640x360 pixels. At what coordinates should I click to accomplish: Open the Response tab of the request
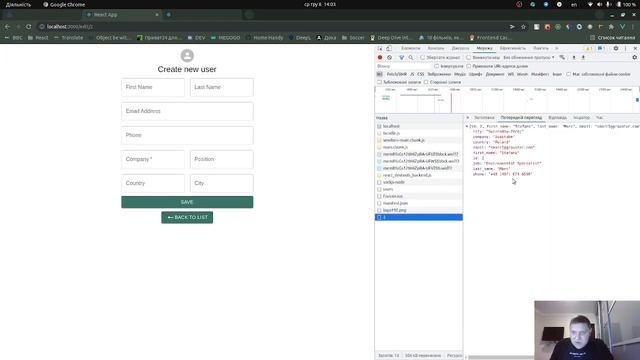click(557, 118)
